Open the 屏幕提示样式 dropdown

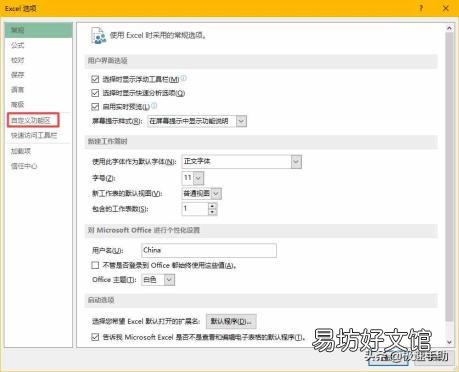(x=241, y=121)
